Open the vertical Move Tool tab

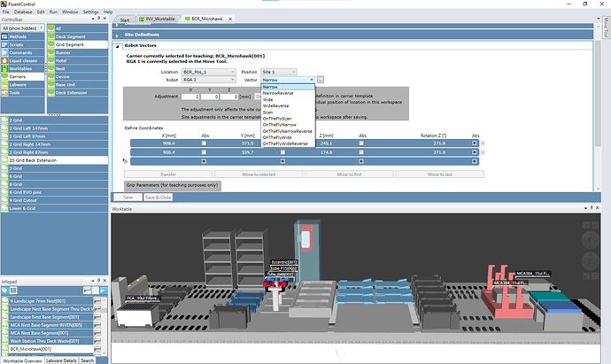(x=606, y=27)
